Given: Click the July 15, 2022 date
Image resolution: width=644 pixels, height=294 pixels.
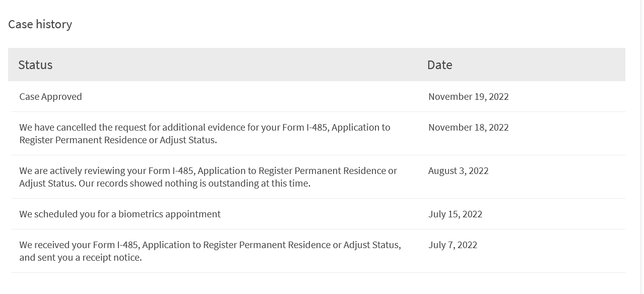Looking at the screenshot, I should (455, 214).
